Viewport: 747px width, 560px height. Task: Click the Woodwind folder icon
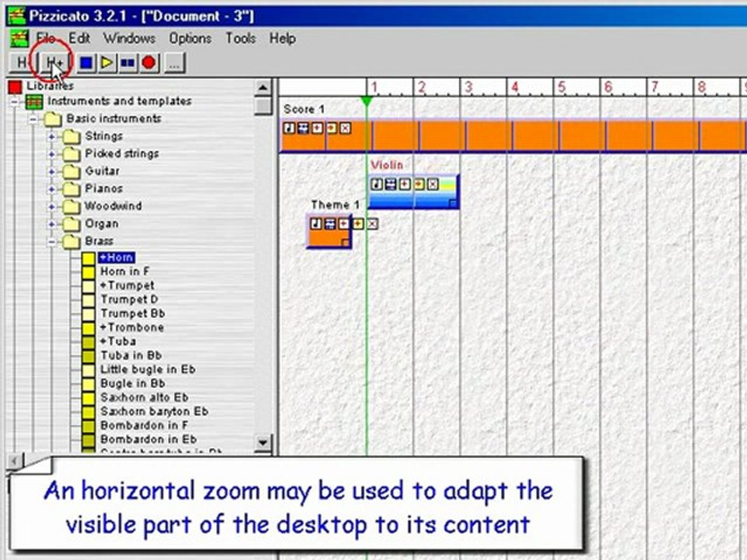[x=72, y=207]
